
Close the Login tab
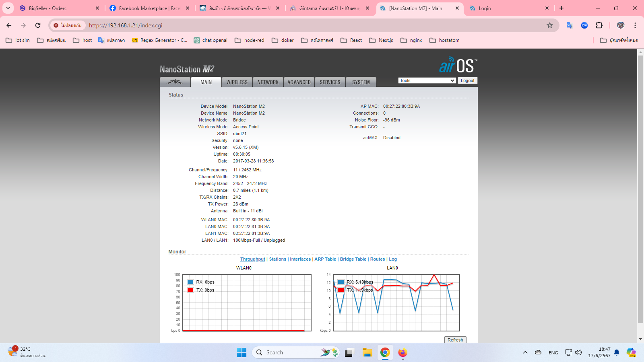coord(547,8)
